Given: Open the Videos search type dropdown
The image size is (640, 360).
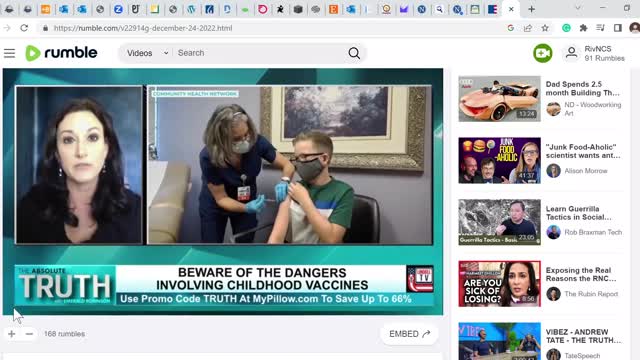Looking at the screenshot, I should tap(147, 53).
